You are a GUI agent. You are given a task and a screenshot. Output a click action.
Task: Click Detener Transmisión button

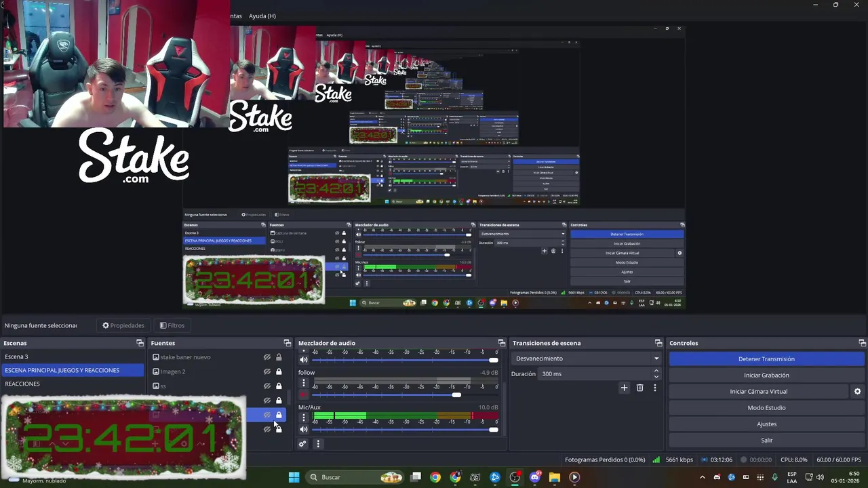pyautogui.click(x=766, y=359)
